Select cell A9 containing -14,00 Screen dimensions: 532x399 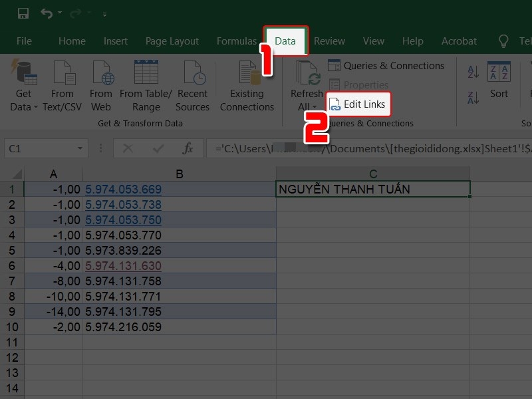(54, 311)
